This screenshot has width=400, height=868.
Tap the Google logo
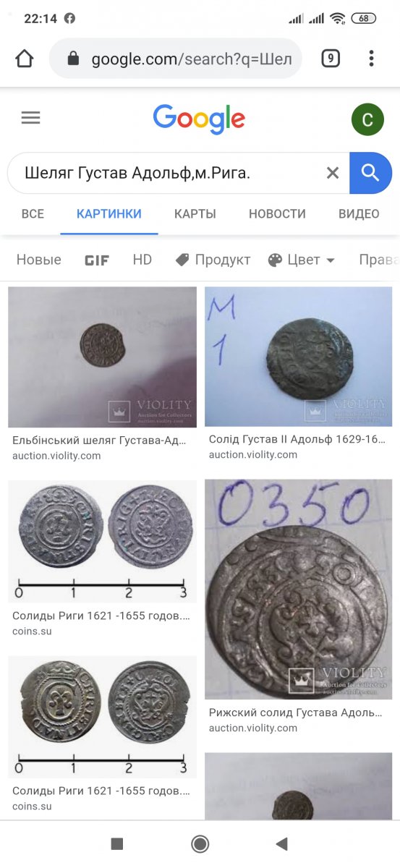click(x=199, y=119)
